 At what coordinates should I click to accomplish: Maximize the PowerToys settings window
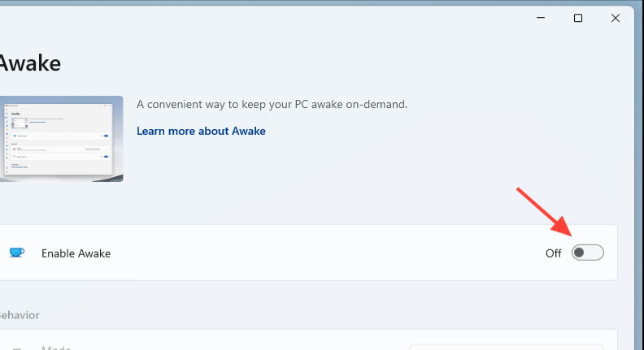pyautogui.click(x=578, y=18)
